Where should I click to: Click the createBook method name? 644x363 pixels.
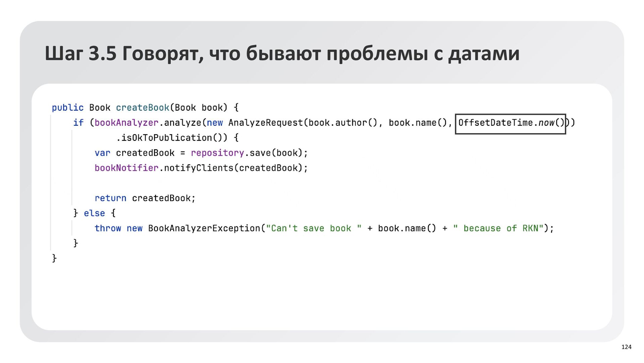click(x=143, y=108)
